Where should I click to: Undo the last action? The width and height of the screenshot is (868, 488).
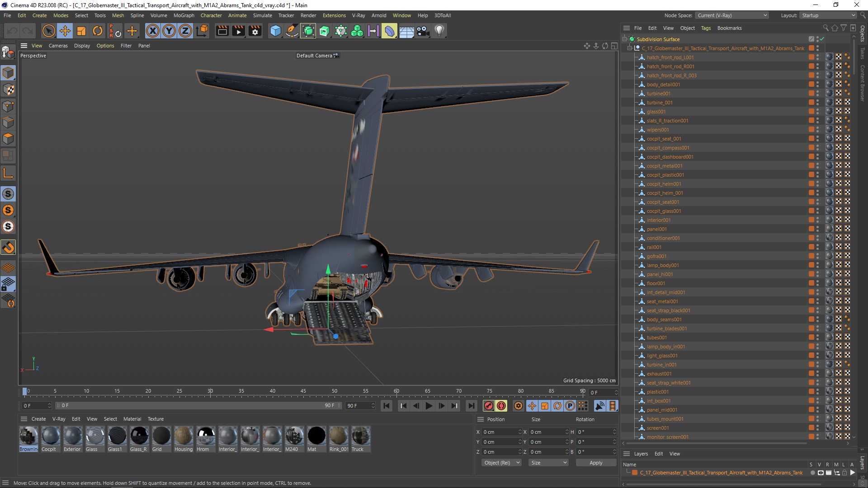coord(12,31)
